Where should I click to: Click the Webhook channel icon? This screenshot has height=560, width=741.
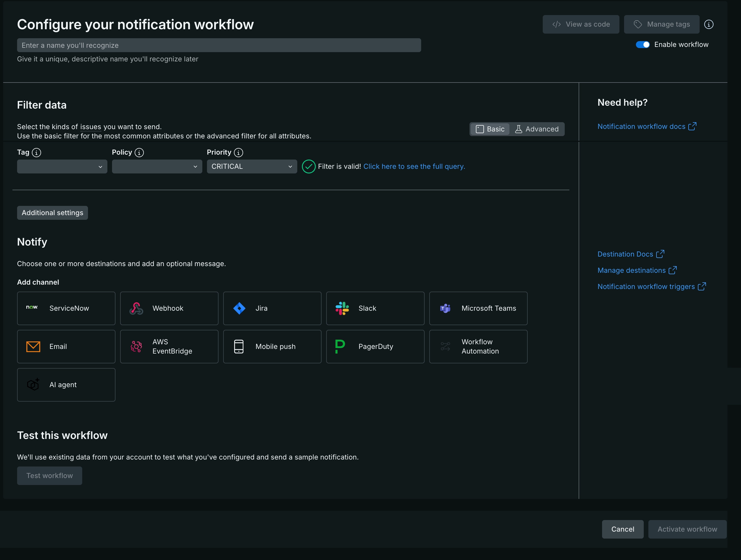click(x=136, y=308)
